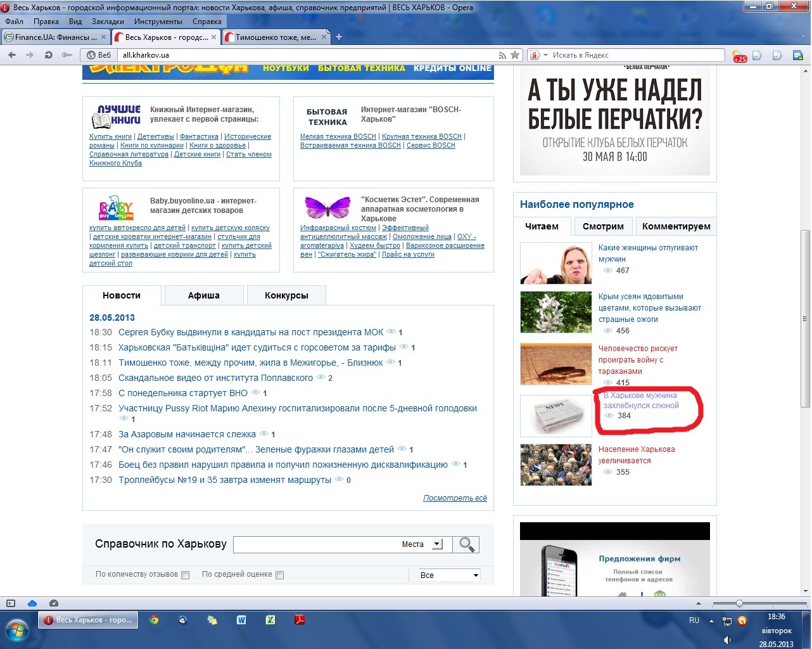Open the Opera Turbo speed gauge icon

54,603
